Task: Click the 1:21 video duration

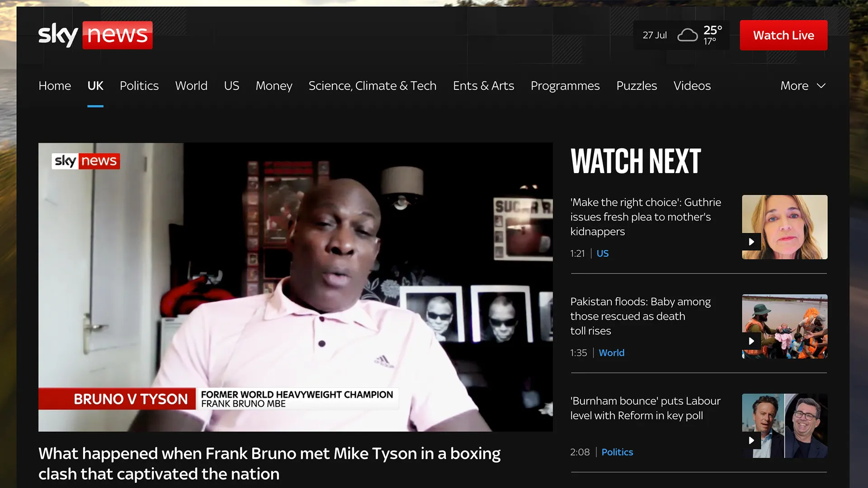Action: point(577,253)
